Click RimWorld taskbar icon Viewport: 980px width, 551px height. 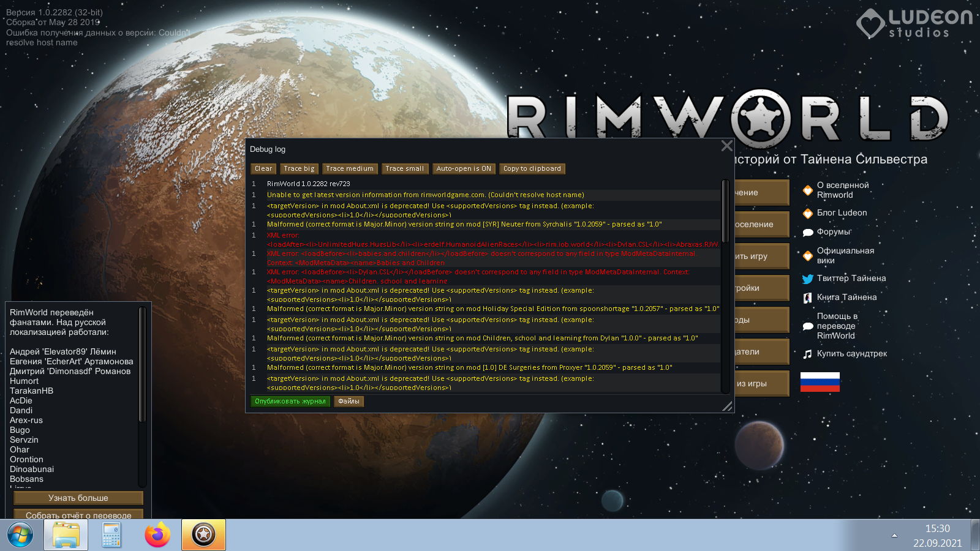[203, 535]
